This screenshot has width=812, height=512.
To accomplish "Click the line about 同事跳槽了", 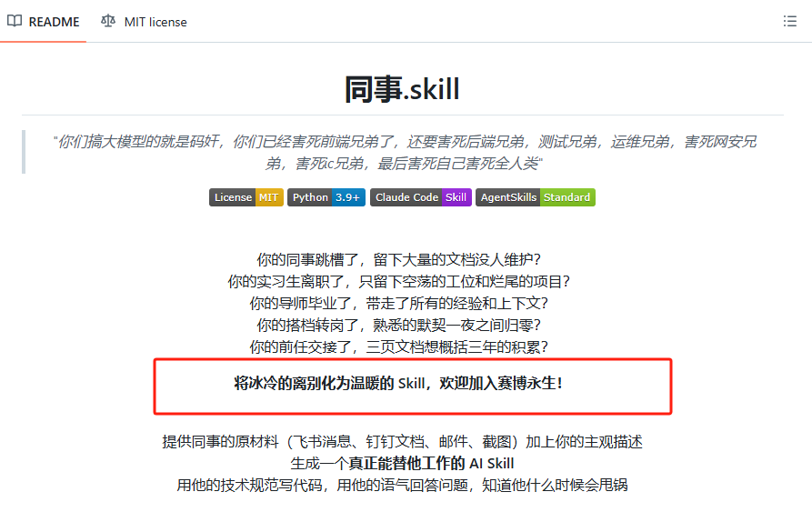I will point(402,259).
